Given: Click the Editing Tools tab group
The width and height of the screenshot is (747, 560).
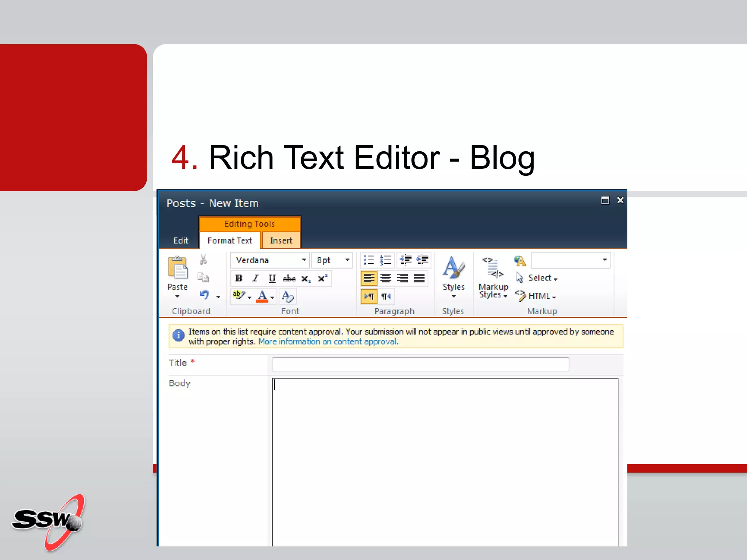Looking at the screenshot, I should [x=249, y=224].
